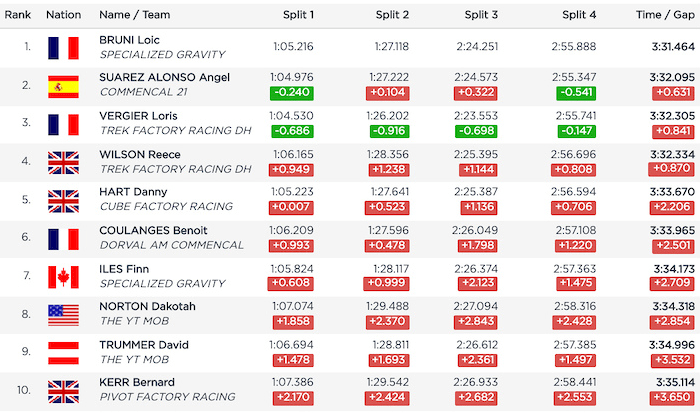Select the French flag in VERGIER Loris row

(x=63, y=124)
